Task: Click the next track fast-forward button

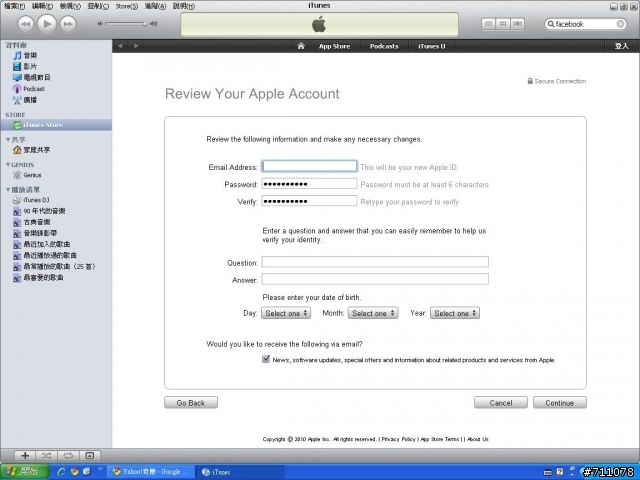Action: tap(68, 24)
